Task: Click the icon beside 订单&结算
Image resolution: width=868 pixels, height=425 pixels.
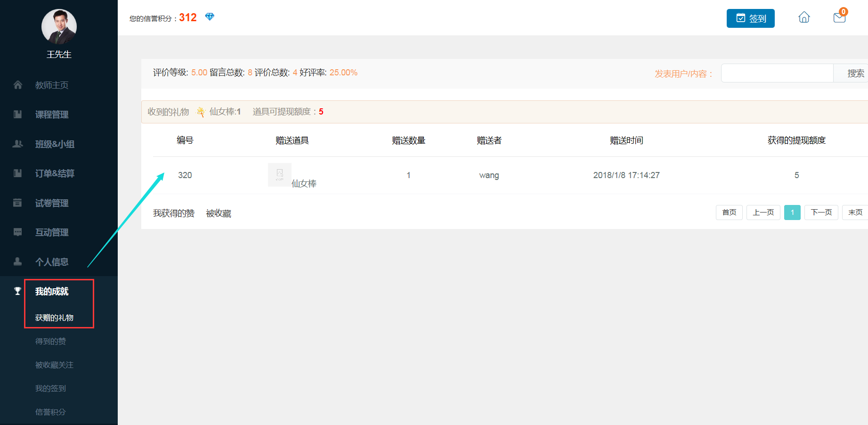Action: point(18,173)
